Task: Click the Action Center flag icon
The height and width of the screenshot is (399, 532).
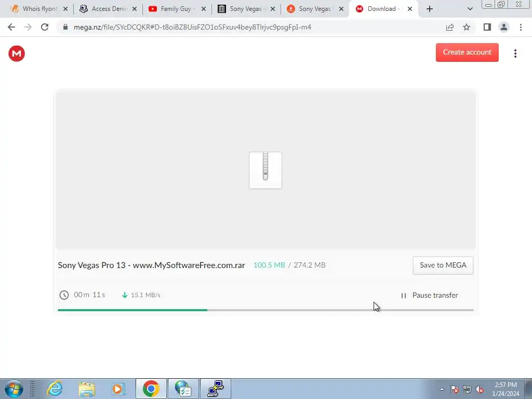Action: (x=455, y=389)
